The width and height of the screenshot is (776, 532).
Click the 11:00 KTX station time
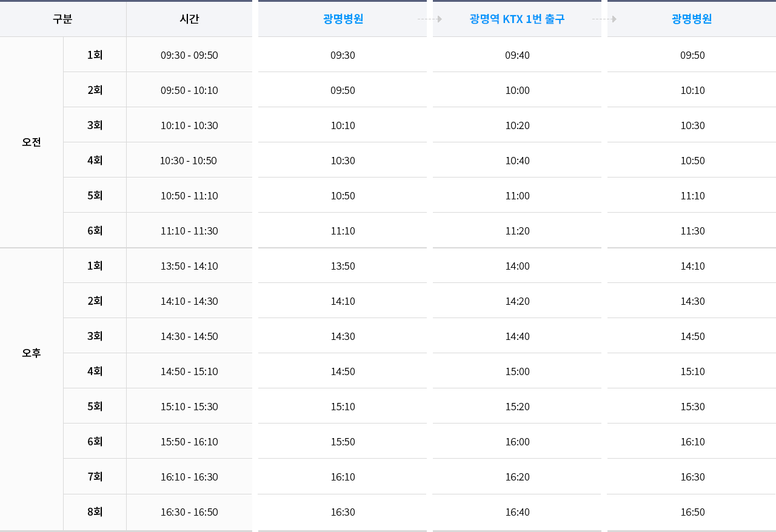[x=517, y=196]
